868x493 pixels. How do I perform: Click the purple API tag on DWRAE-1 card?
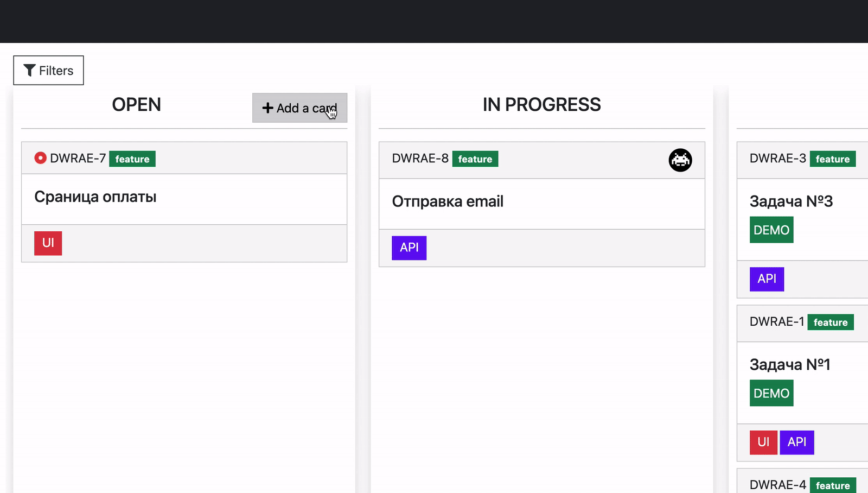pos(796,442)
